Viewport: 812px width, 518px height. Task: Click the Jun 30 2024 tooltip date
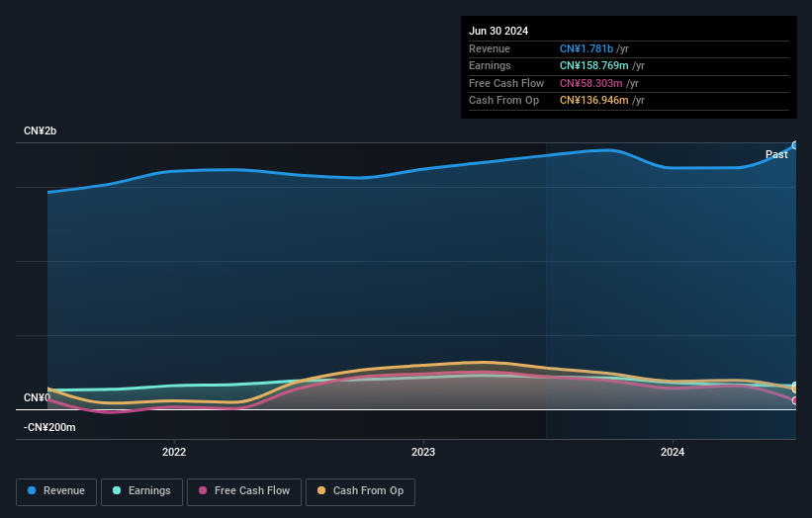point(498,31)
